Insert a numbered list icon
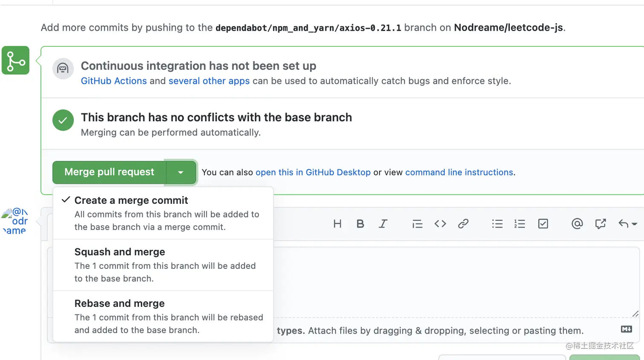The image size is (644, 360). tap(520, 224)
